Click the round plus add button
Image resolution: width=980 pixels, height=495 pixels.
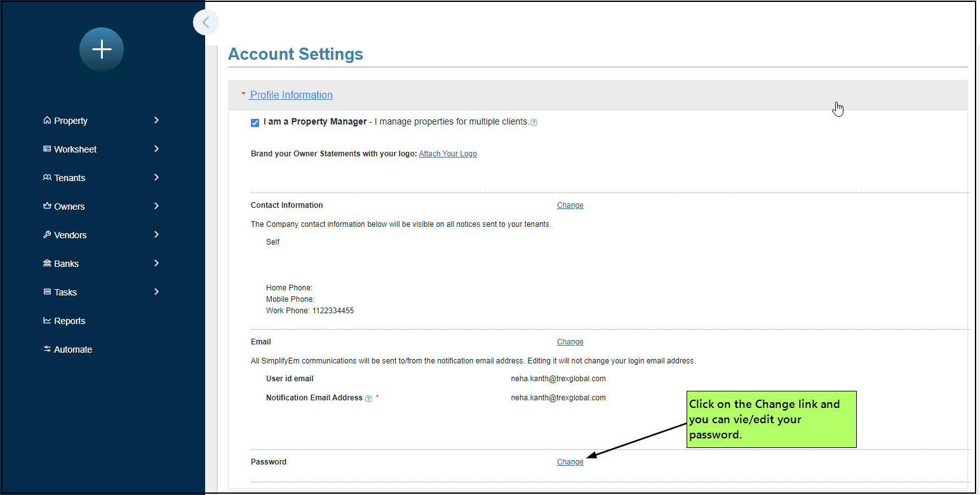point(102,50)
